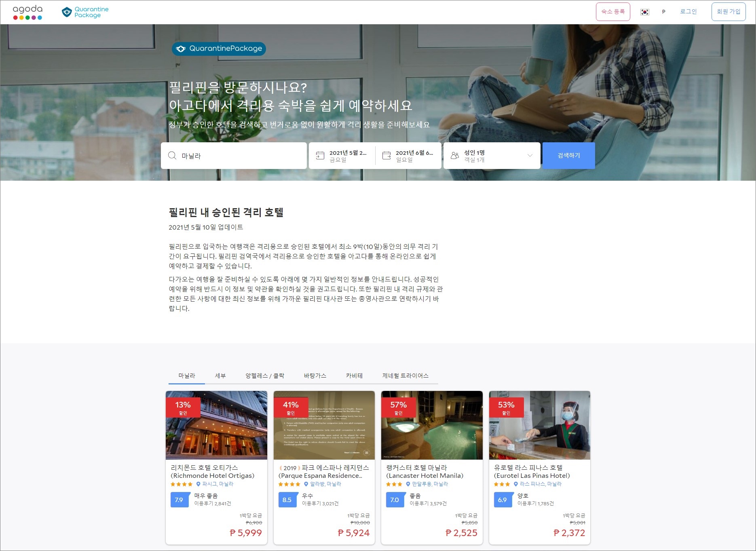Select the 제네럴 트라이어스 tab
The width and height of the screenshot is (756, 551).
405,376
